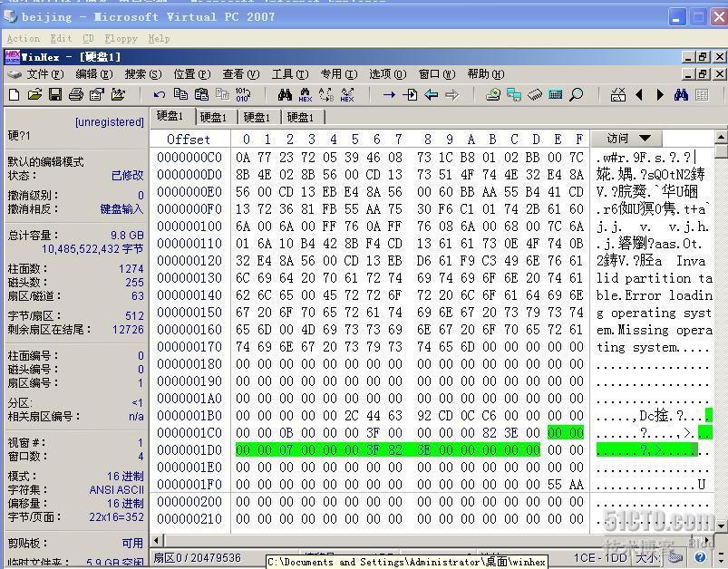The image size is (728, 569).
Task: Paste clipboard using the clipboard icon
Action: click(x=201, y=94)
